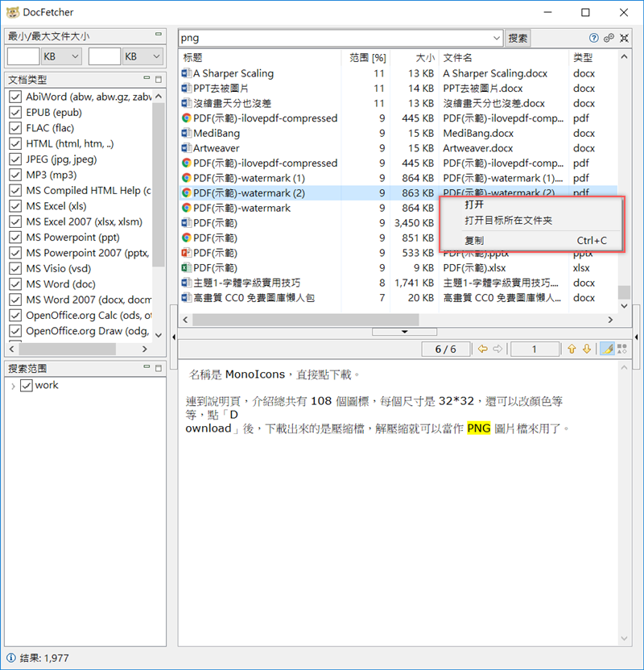Click DocFetcher dog logo in title bar
The width and height of the screenshot is (644, 670).
click(13, 12)
